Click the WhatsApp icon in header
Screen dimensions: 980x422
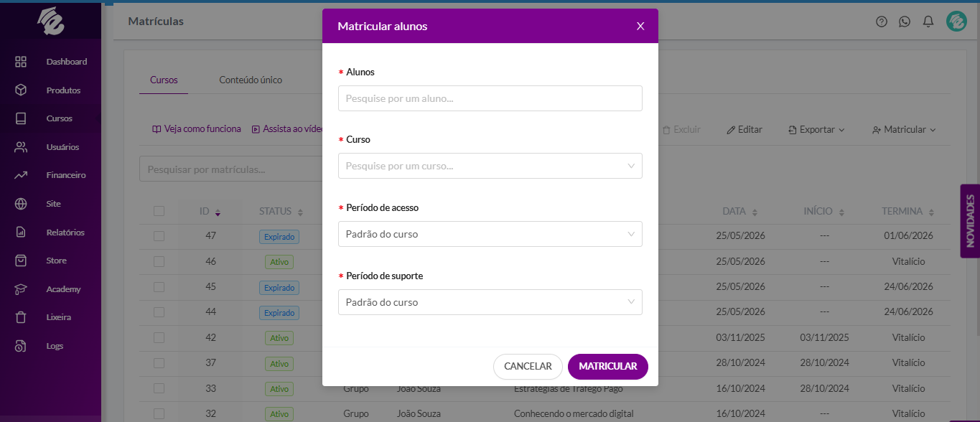905,22
